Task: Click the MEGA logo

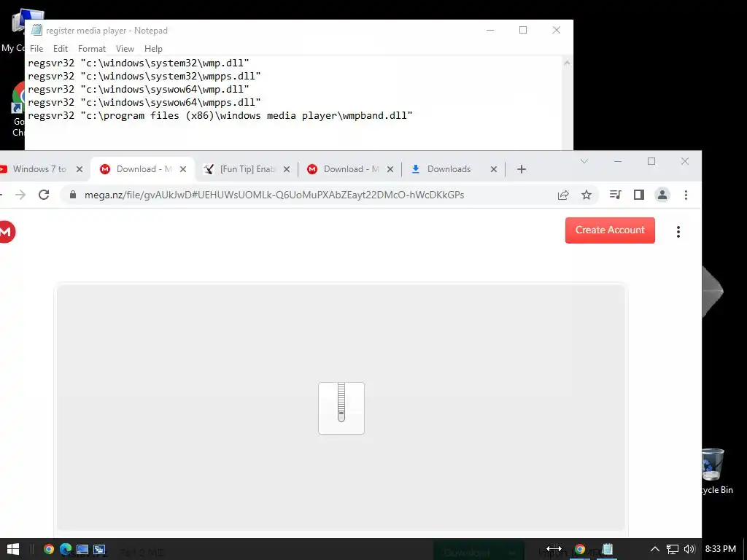Action: [x=6, y=232]
